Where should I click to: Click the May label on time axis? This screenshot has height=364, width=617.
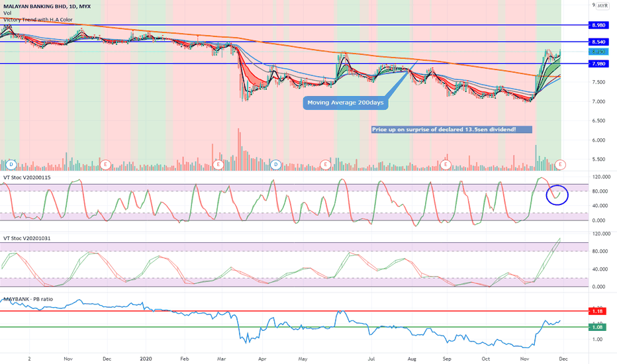pos(303,359)
